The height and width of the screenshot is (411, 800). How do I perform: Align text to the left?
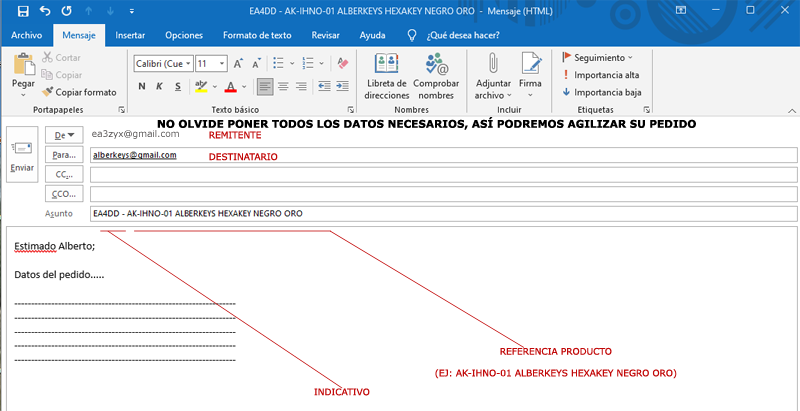click(x=264, y=86)
